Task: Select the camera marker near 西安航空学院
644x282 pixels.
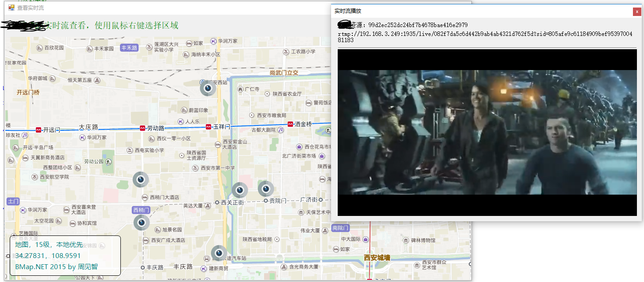Action: point(141,180)
